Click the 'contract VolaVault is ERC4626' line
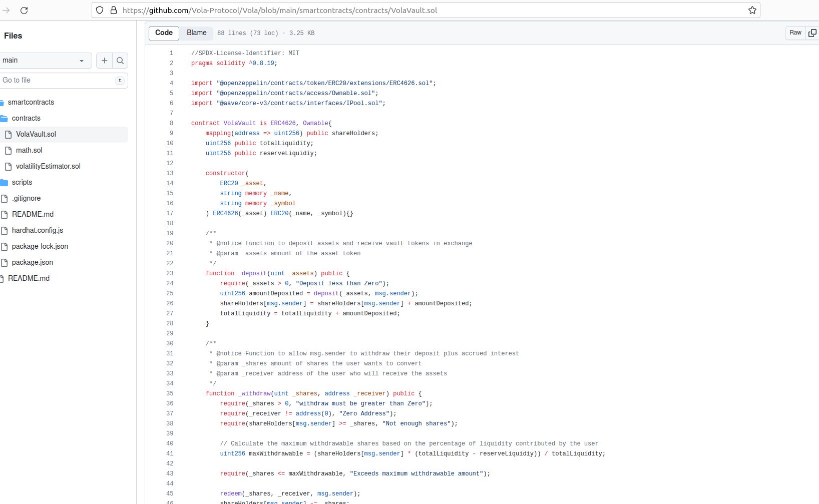 (x=261, y=123)
